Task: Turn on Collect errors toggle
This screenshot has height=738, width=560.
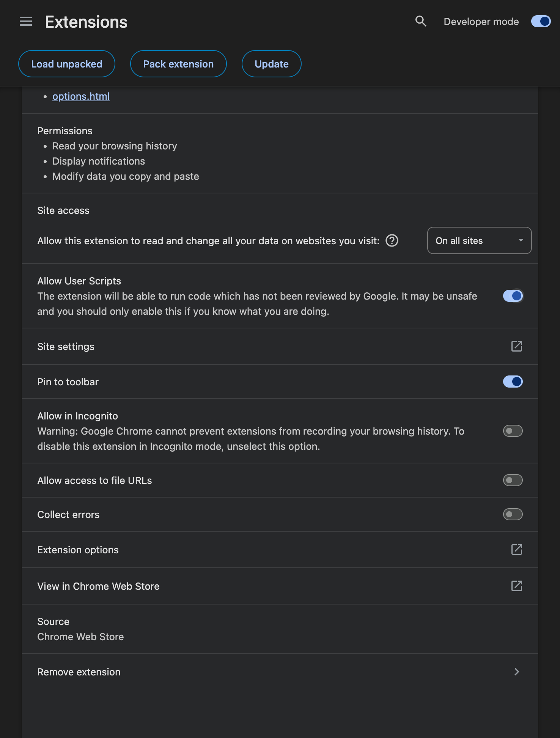Action: [x=513, y=514]
